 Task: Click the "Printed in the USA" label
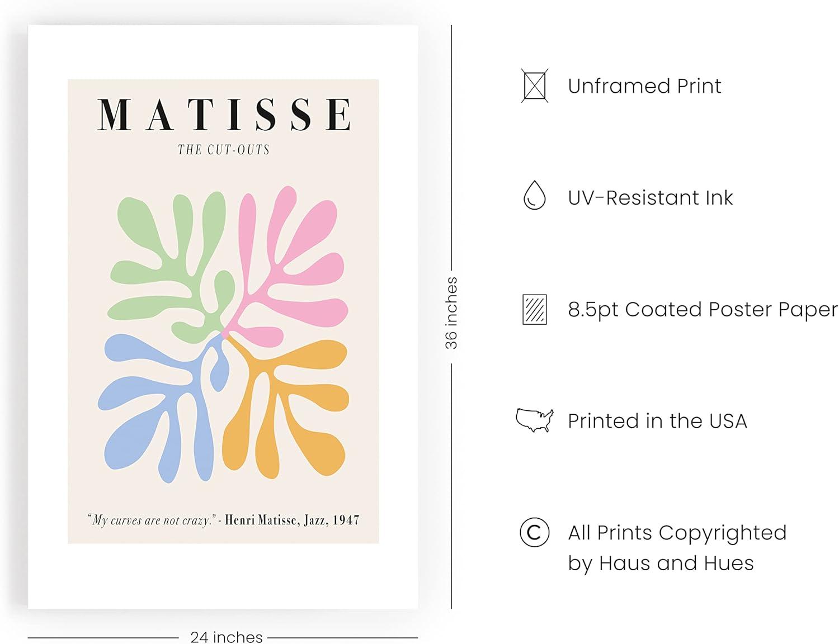pos(657,421)
